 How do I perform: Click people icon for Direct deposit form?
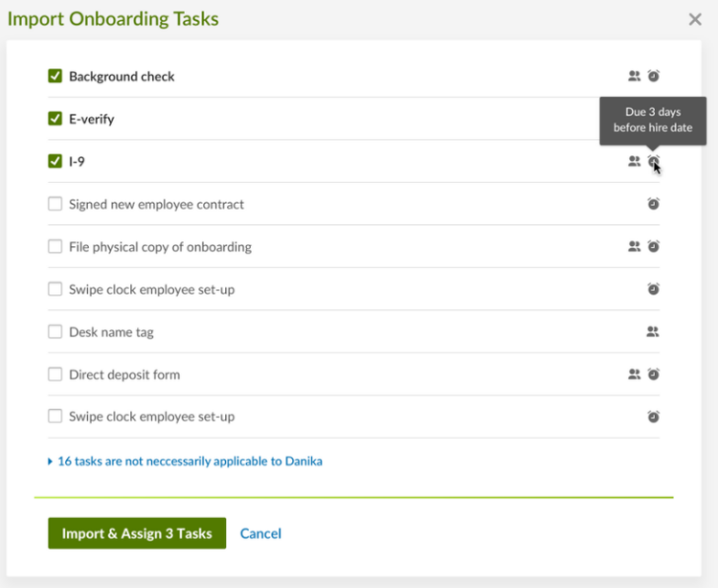[634, 374]
